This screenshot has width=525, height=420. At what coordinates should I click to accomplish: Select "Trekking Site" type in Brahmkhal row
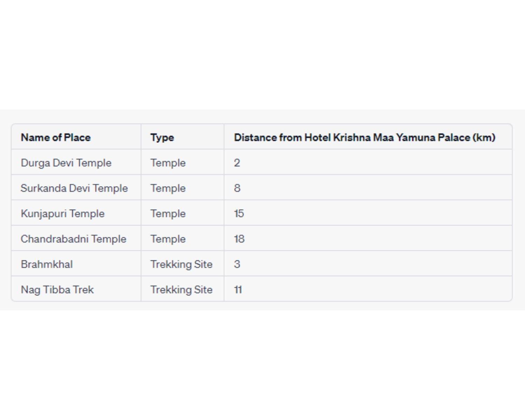181,264
